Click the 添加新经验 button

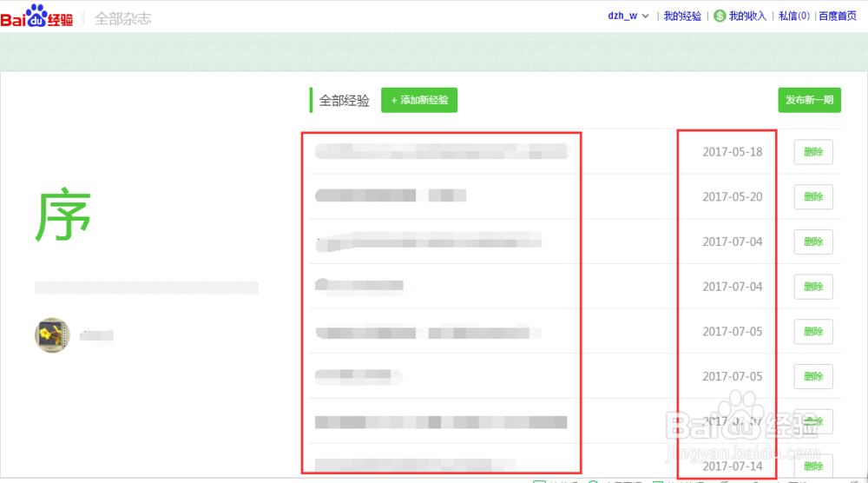click(x=419, y=100)
